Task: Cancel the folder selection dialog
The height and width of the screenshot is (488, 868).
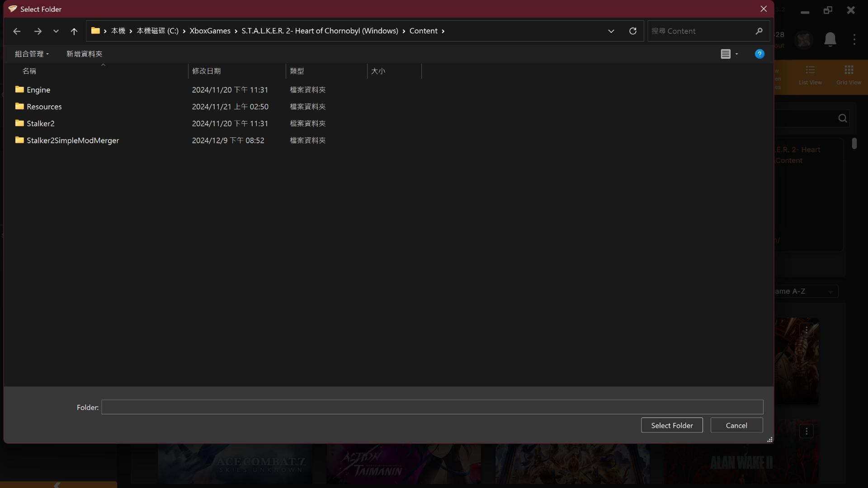Action: pos(736,425)
